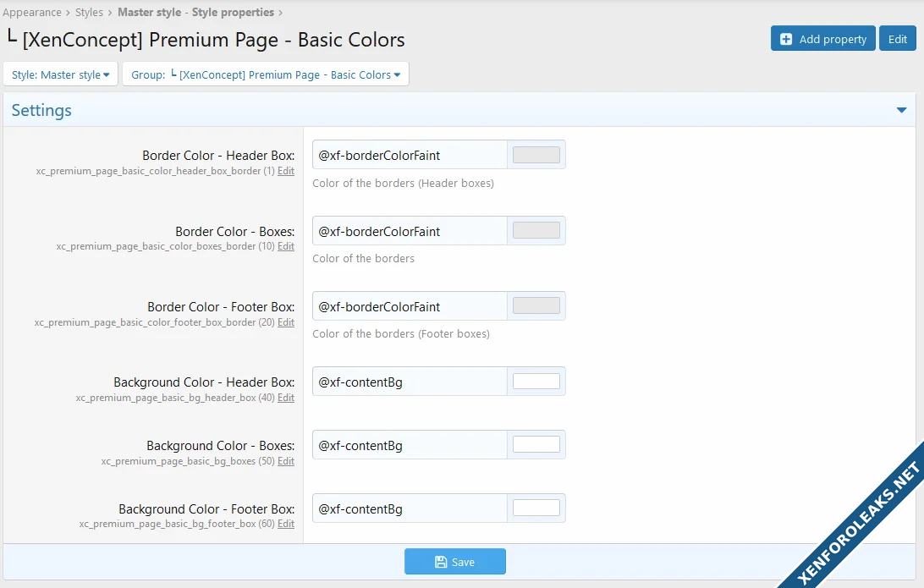Open color swatch for Border Color Footer Box
This screenshot has height=588, width=924.
536,306
